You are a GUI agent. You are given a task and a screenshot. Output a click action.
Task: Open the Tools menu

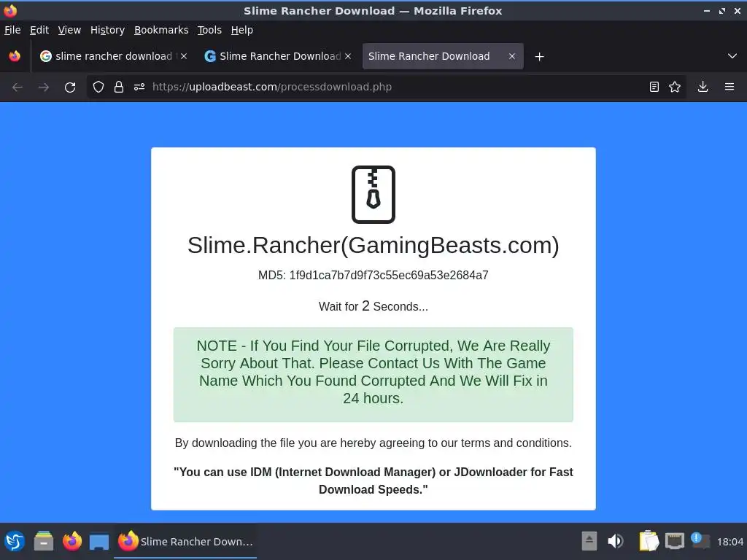pyautogui.click(x=209, y=30)
